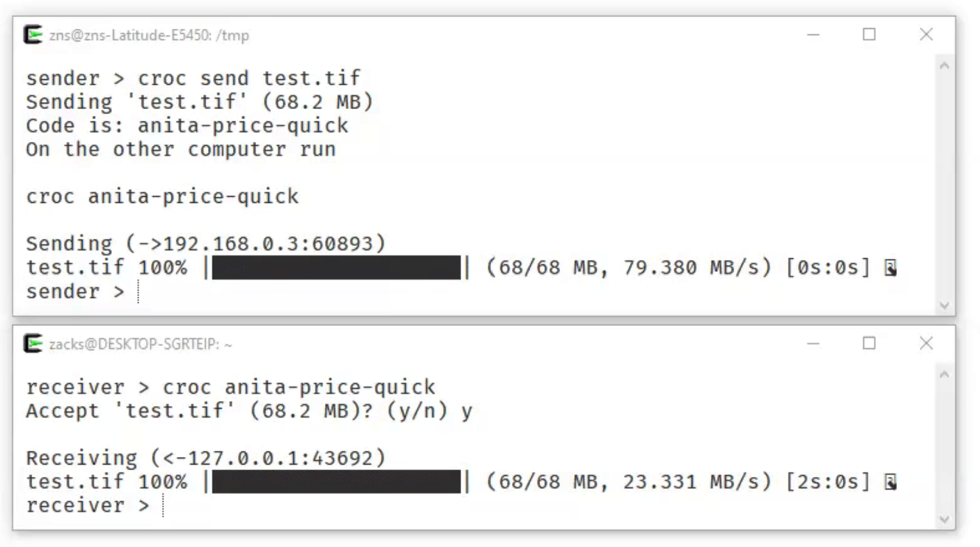
Task: Maximize the receiver terminal window
Action: (869, 344)
